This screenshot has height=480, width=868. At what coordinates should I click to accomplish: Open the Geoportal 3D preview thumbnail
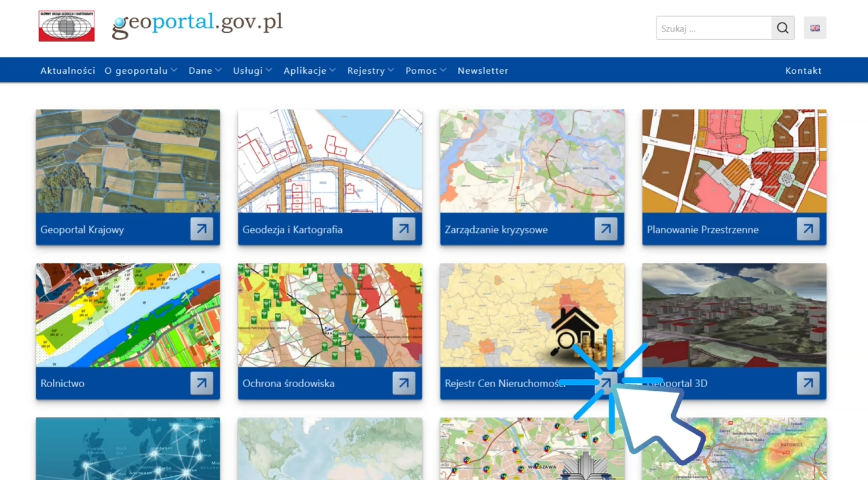click(734, 315)
